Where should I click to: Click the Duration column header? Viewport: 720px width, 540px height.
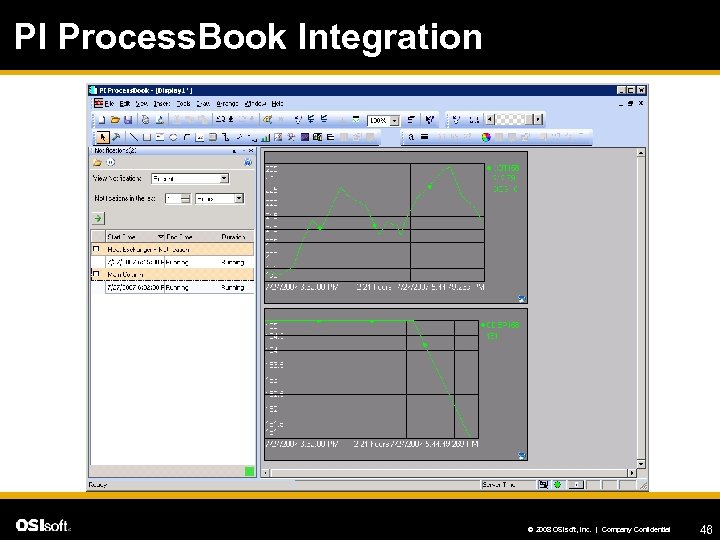pyautogui.click(x=236, y=236)
